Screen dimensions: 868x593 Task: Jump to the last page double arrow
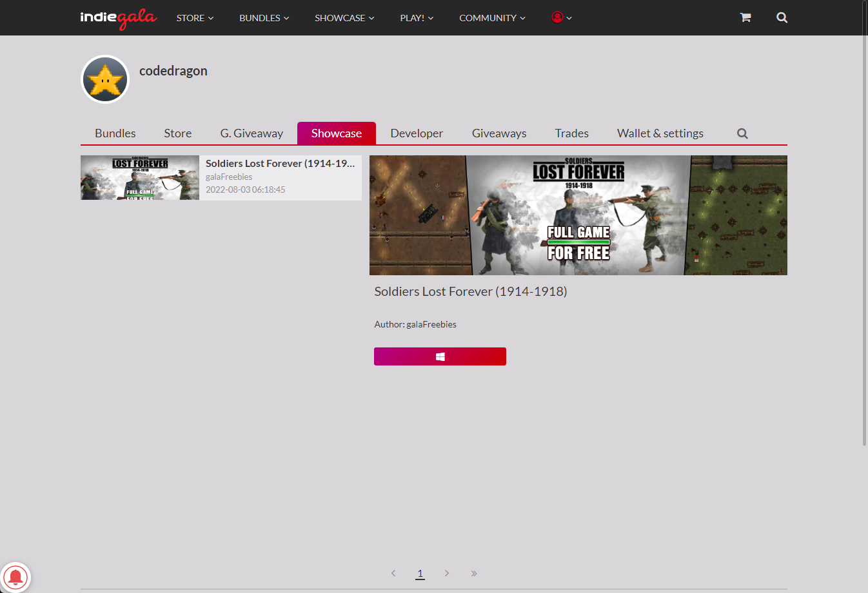click(x=474, y=573)
